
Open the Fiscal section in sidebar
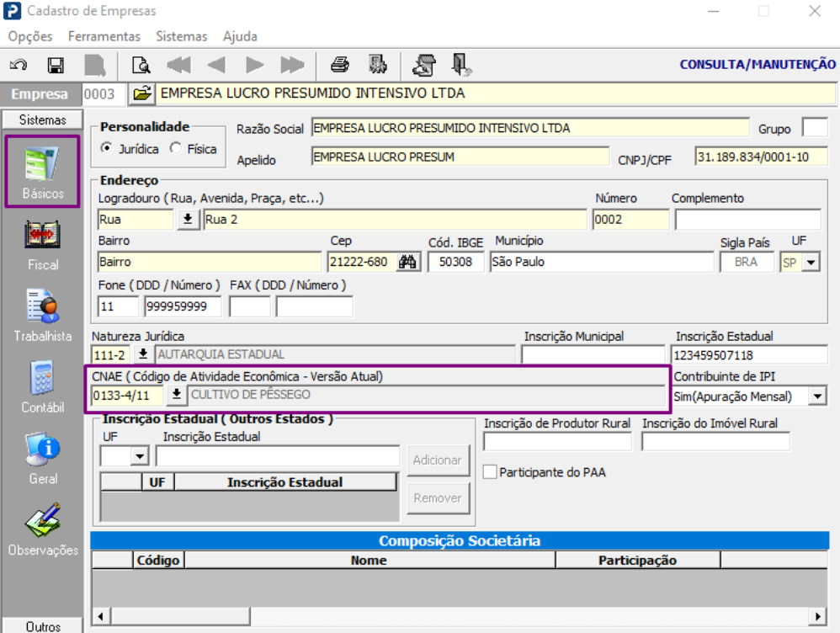[43, 244]
